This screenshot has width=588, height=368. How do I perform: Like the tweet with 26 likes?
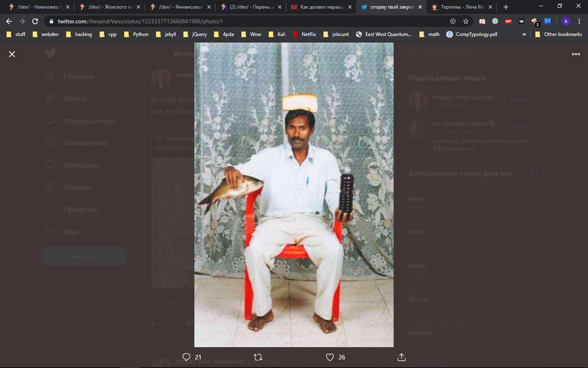tap(330, 357)
